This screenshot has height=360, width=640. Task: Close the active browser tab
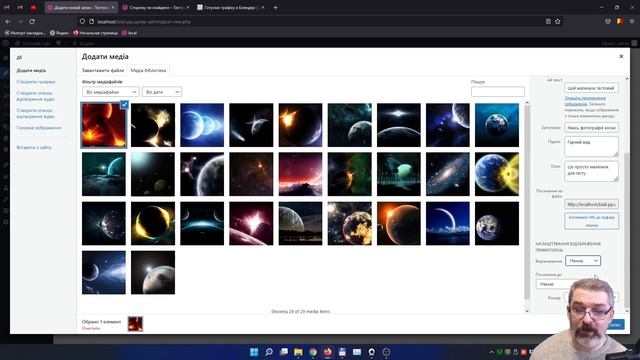point(113,7)
